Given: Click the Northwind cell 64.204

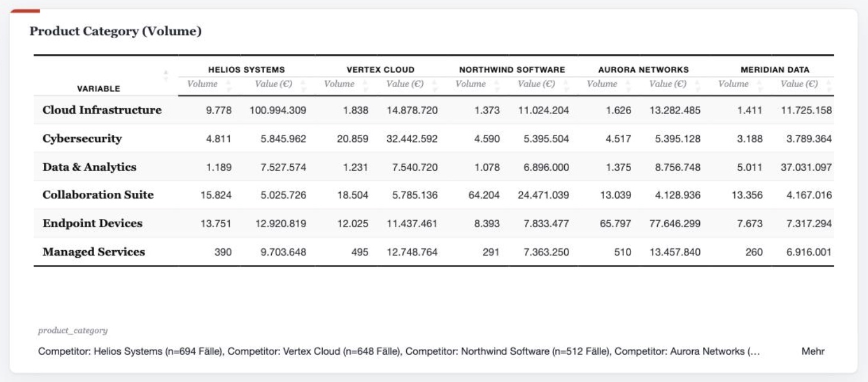Looking at the screenshot, I should pyautogui.click(x=484, y=195).
